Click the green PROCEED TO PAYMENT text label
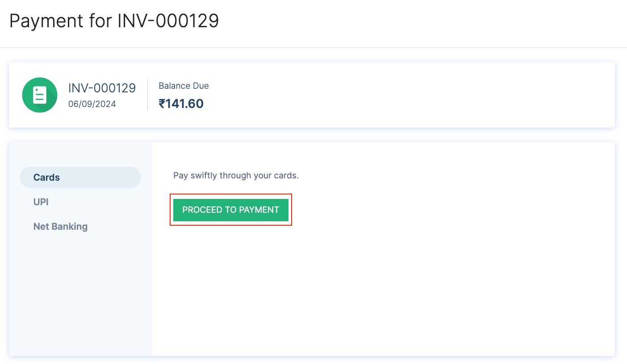 click(231, 210)
